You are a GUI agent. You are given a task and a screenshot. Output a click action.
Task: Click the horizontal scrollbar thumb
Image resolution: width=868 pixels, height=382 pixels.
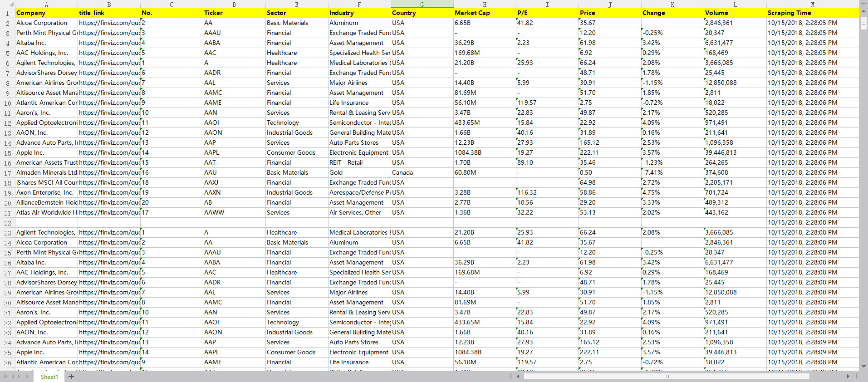coord(667,377)
